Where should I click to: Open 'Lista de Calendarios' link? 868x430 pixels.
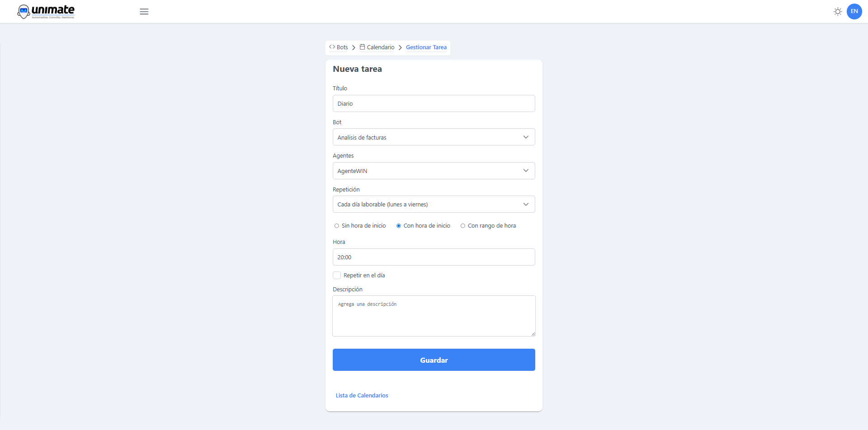tap(362, 396)
